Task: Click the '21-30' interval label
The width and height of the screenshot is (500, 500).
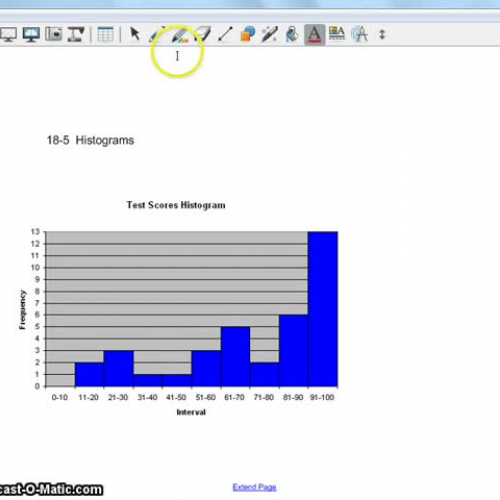Action: (x=118, y=397)
